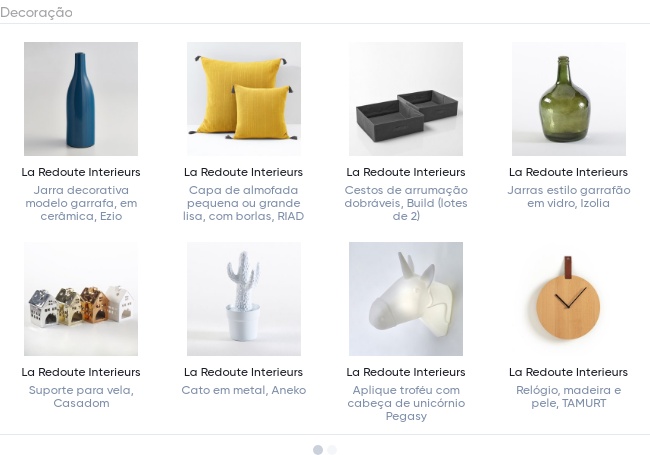Image resolution: width=650 pixels, height=455 pixels.
Task: Go to the second carousel page dot
Action: [x=332, y=450]
